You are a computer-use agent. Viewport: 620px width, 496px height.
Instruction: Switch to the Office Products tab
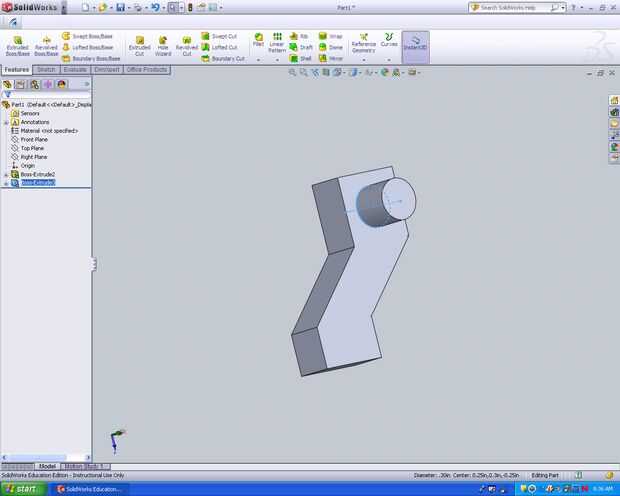pyautogui.click(x=147, y=70)
